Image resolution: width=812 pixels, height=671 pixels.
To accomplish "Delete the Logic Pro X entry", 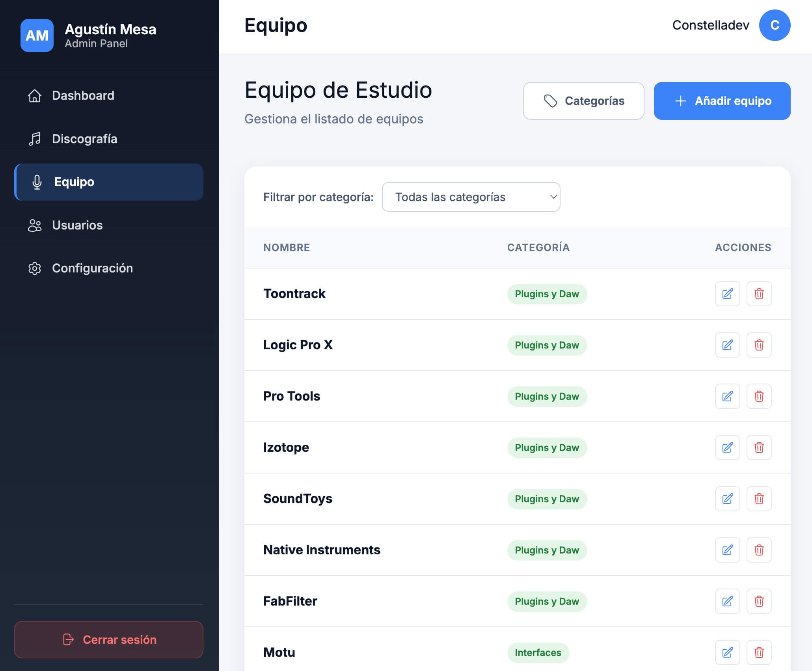I will (759, 345).
